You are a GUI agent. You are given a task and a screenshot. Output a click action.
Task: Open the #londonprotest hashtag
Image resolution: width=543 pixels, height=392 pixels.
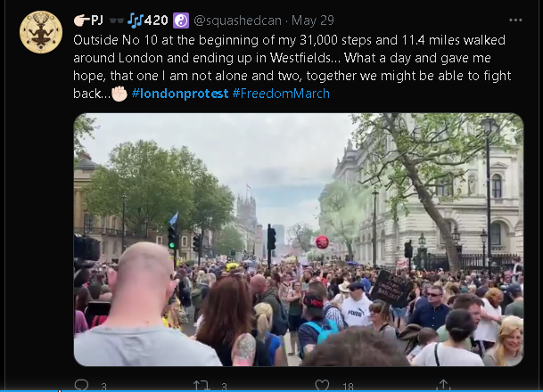click(x=180, y=94)
